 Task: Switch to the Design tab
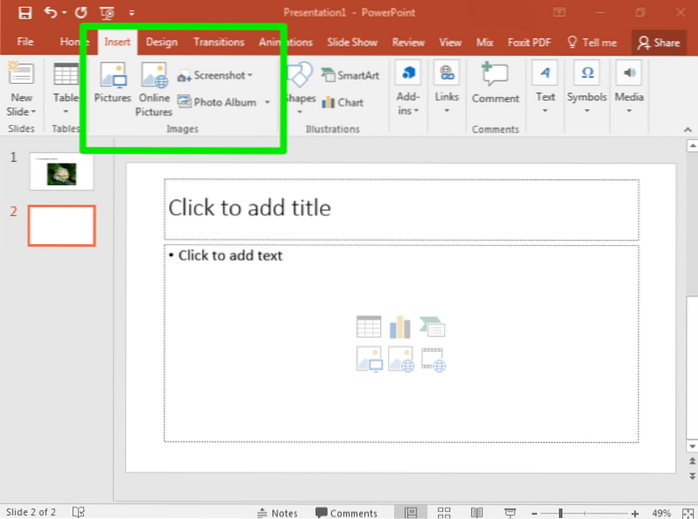click(161, 42)
